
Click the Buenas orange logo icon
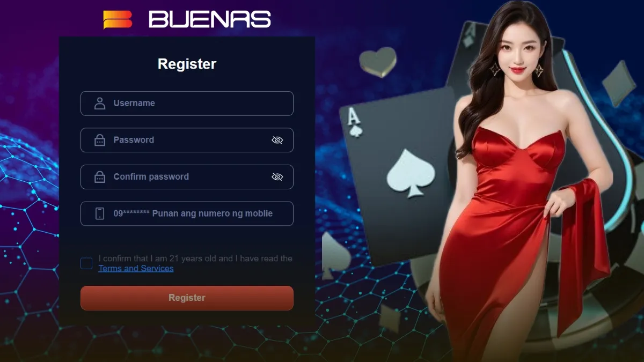click(118, 19)
